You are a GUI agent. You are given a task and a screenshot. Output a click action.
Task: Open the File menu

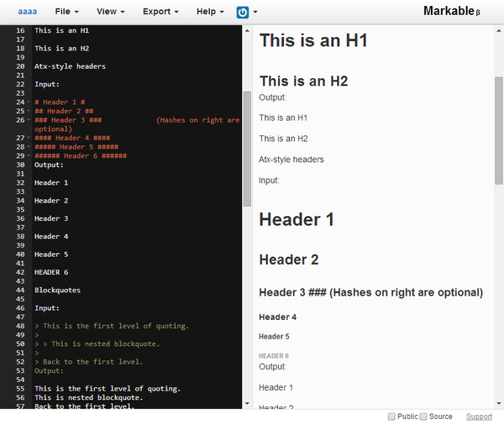point(66,12)
